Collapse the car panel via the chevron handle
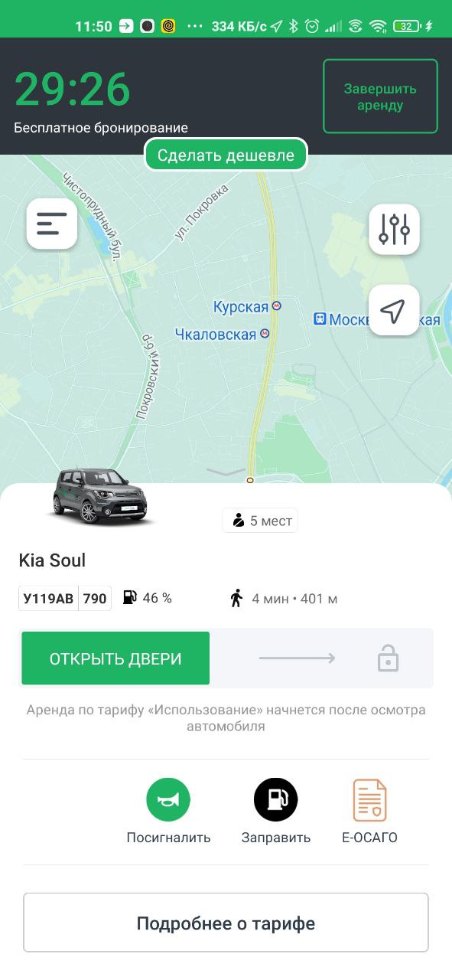This screenshot has width=452, height=980. coord(226,472)
